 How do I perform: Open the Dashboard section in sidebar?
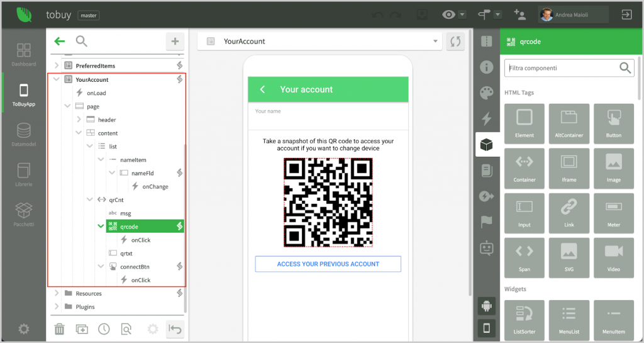24,54
